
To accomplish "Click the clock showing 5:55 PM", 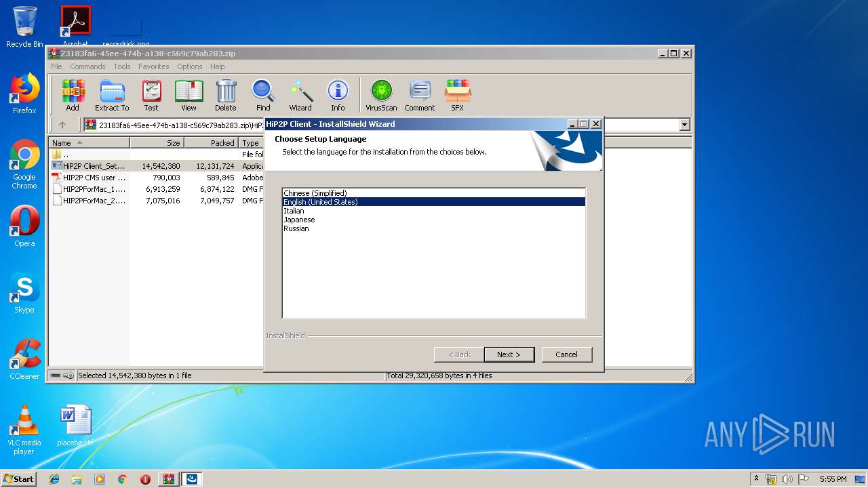I will 833,479.
